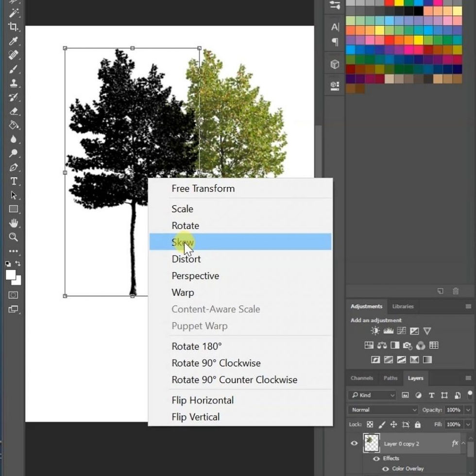Viewport: 476px width, 476px height.
Task: Select the Dodge tool
Action: (14, 153)
